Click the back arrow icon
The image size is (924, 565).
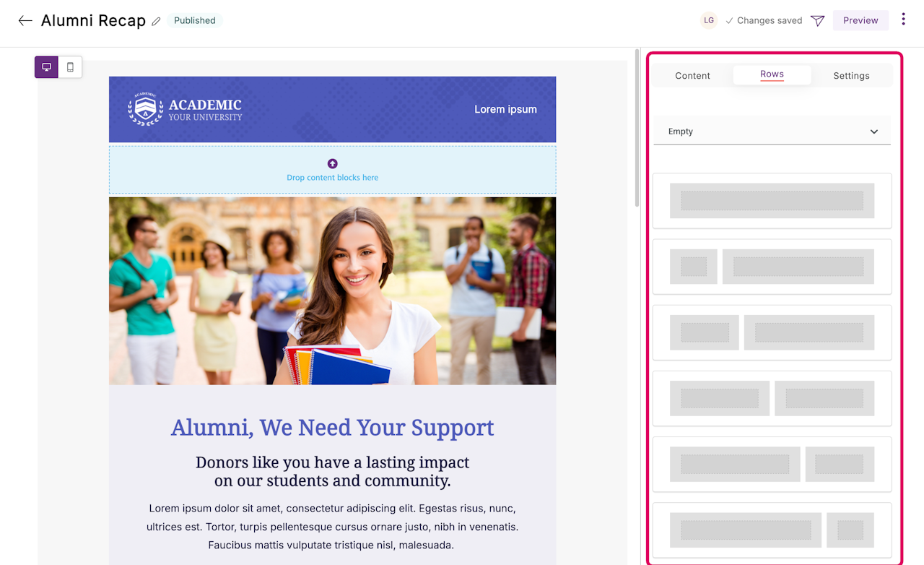[25, 21]
